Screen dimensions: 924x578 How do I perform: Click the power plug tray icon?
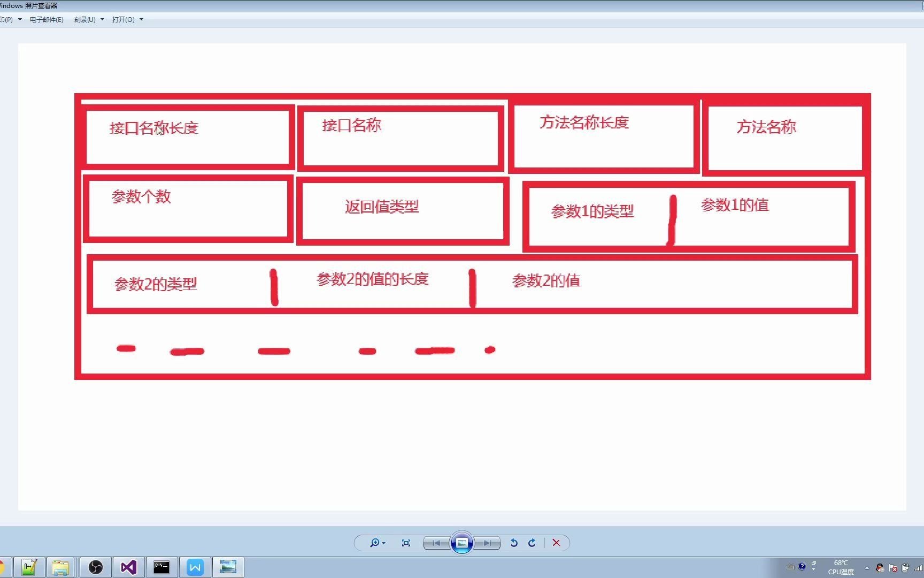click(x=905, y=568)
